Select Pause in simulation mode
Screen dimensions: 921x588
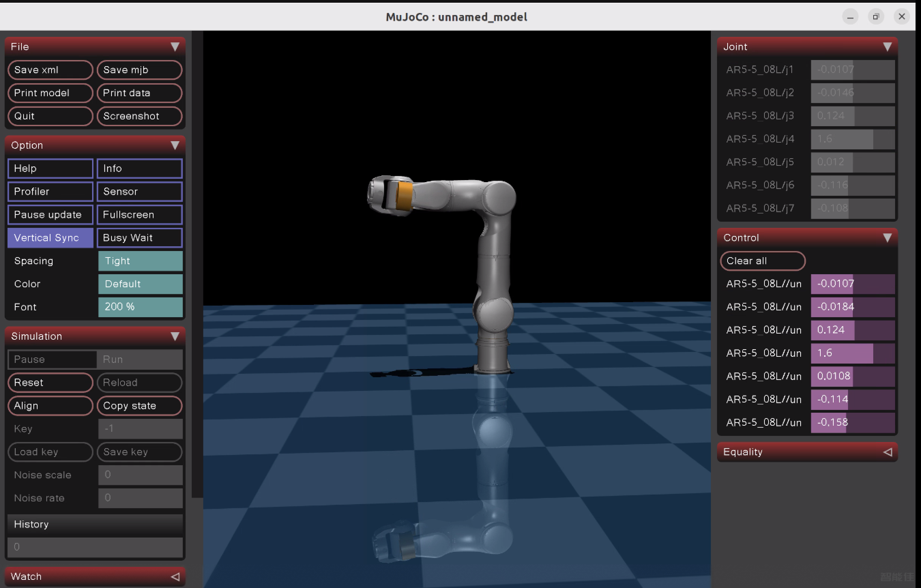52,359
